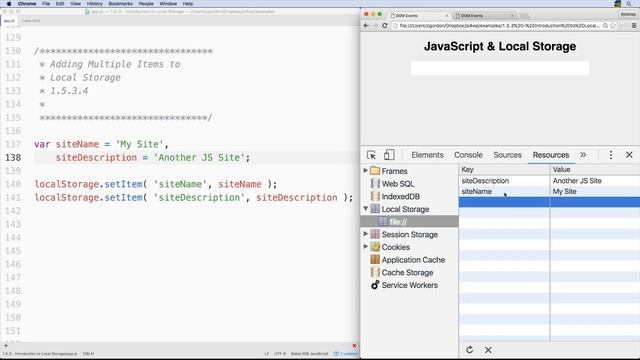
Task: Show more DevTools tabs via double chevron
Action: pyautogui.click(x=583, y=155)
